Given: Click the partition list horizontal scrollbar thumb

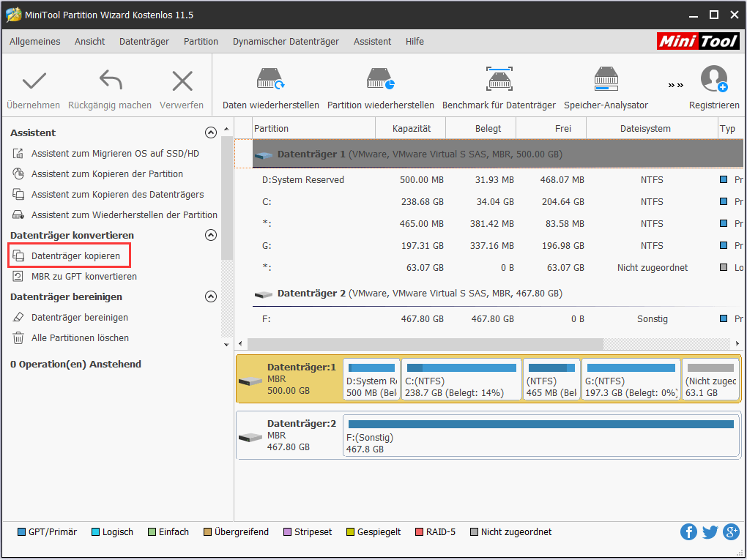Looking at the screenshot, I should [x=425, y=343].
